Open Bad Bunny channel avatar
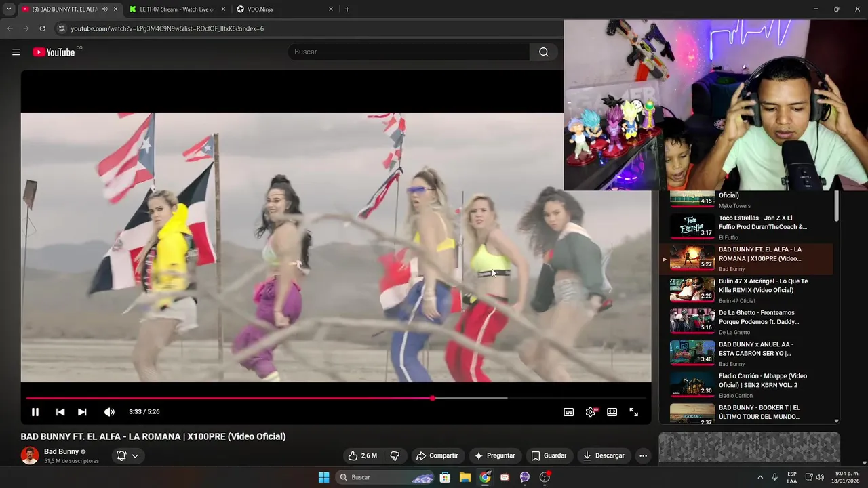The width and height of the screenshot is (868, 488). point(30,455)
